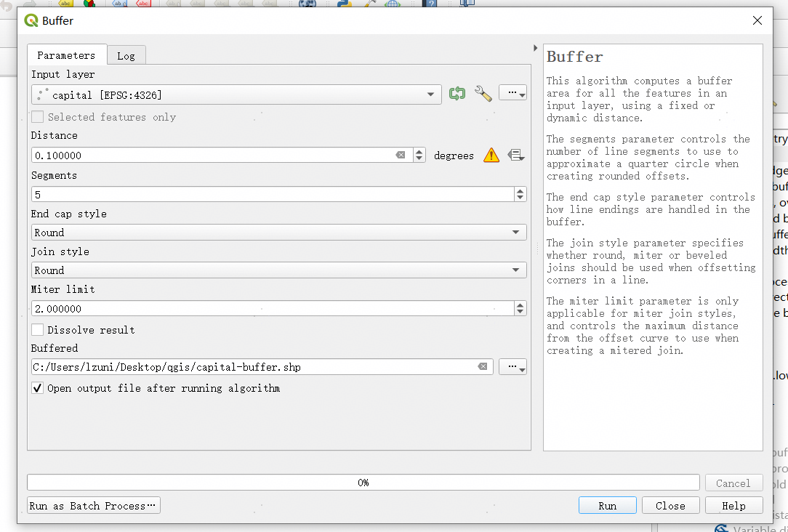The height and width of the screenshot is (532, 788).
Task: Open data-defined override for Distance
Action: point(515,155)
